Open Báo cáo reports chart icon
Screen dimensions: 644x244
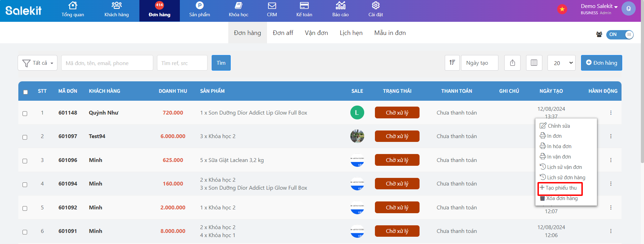click(x=340, y=6)
